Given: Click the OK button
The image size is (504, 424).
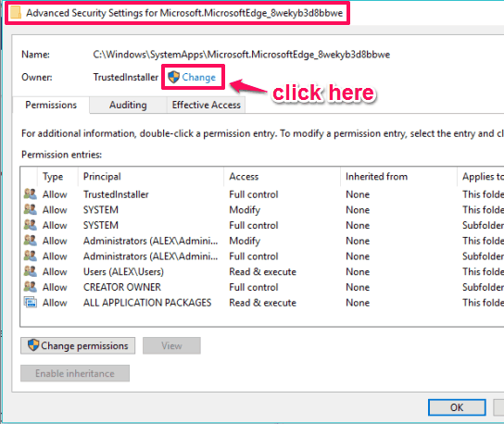Looking at the screenshot, I should (457, 407).
